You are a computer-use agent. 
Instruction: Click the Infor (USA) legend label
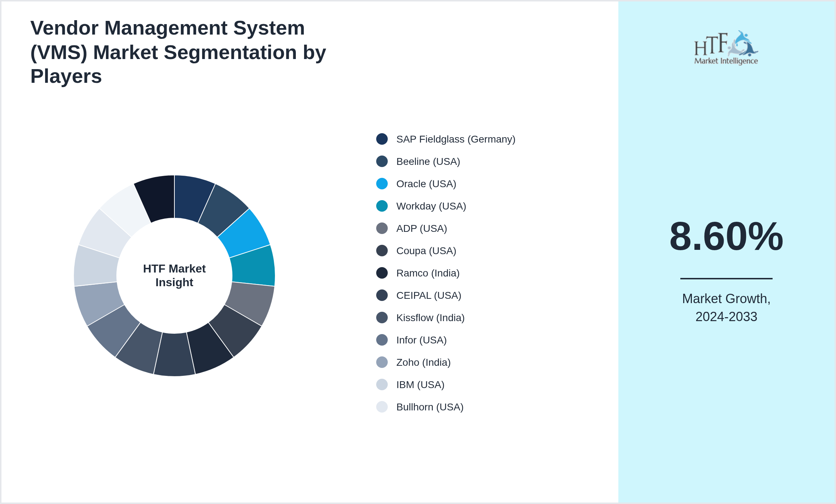point(422,340)
